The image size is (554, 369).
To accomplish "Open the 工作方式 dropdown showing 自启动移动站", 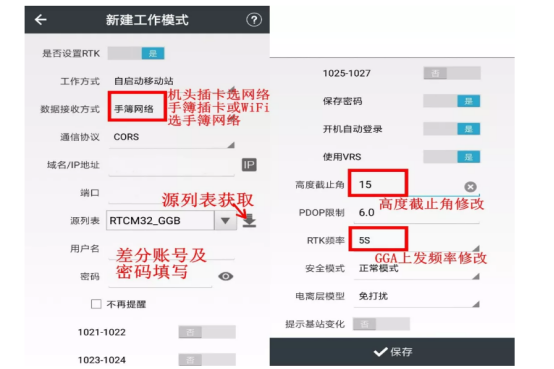I will click(x=172, y=82).
